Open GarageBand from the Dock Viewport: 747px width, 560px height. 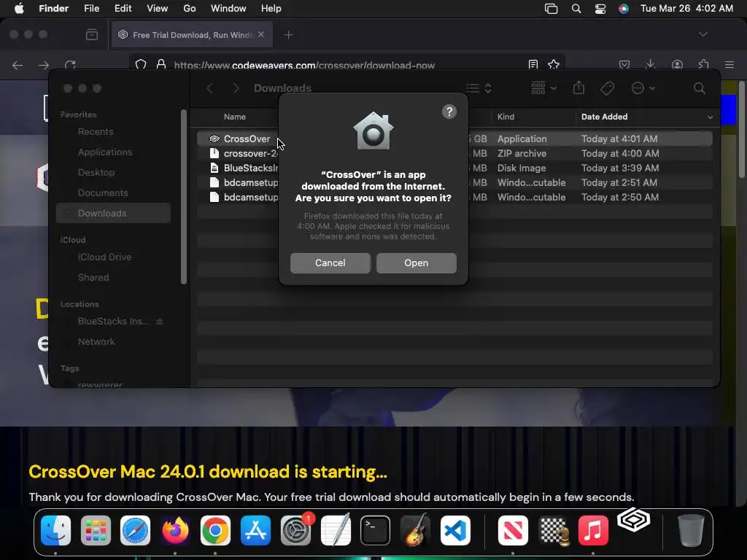point(415,531)
